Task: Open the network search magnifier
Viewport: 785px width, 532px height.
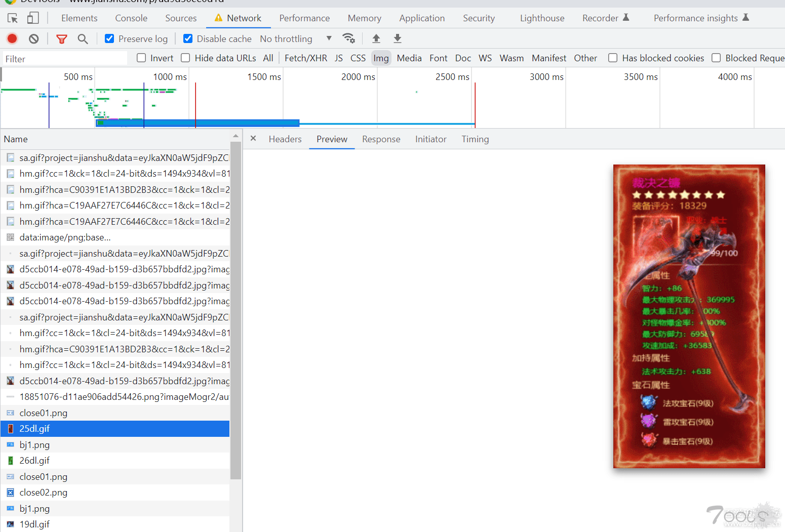Action: pos(83,39)
